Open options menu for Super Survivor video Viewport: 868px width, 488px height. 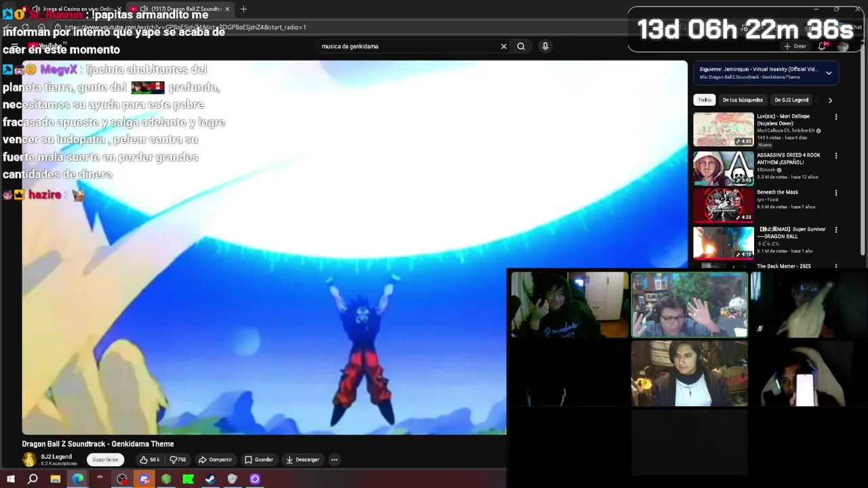pos(835,230)
